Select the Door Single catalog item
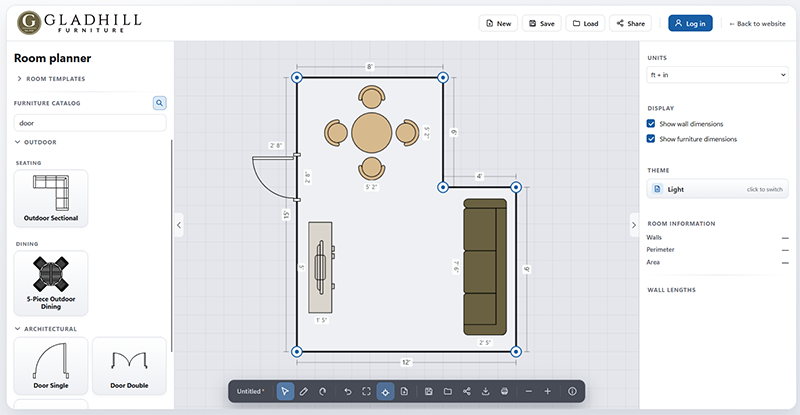 point(51,366)
